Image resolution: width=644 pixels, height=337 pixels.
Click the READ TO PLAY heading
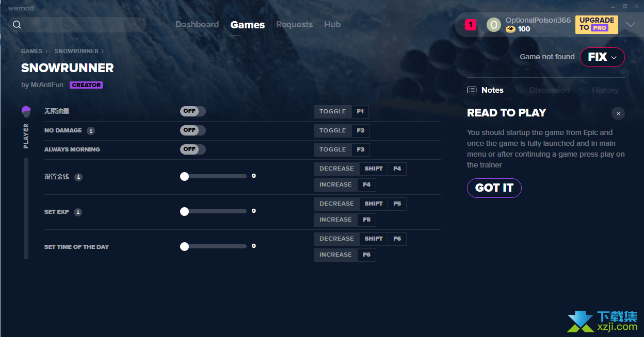pos(507,113)
